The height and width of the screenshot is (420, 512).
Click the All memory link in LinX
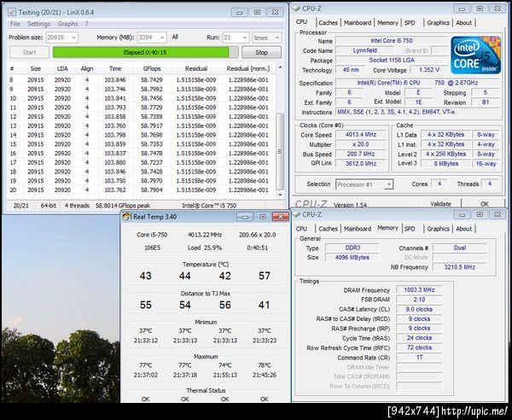click(175, 37)
